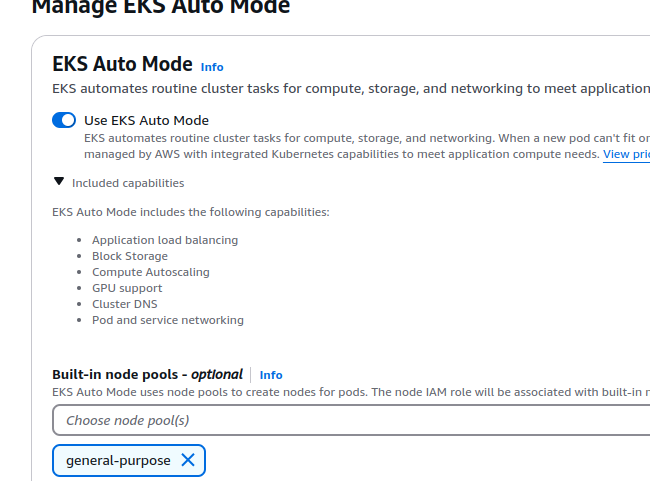Click the general-purpose token label
Screen dimensions: 650x481
tap(118, 460)
